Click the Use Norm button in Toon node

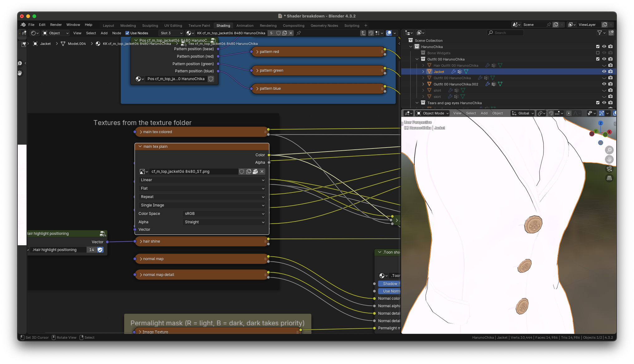(389, 291)
